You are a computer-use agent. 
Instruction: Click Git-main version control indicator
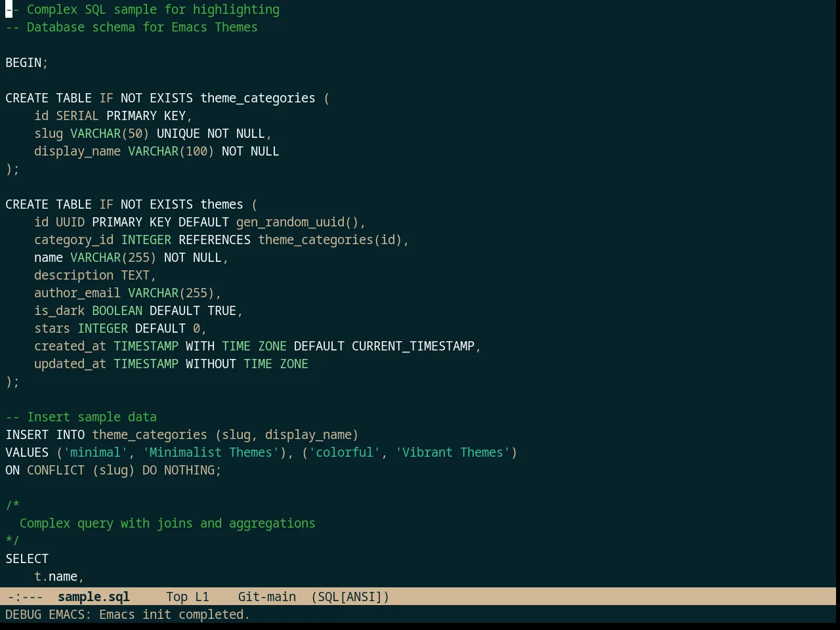coord(267,597)
